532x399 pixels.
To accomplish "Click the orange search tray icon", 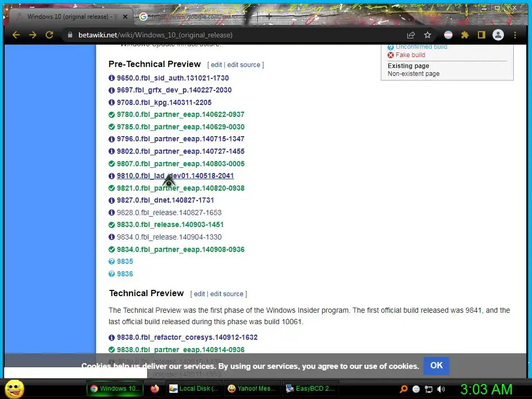I will point(403,389).
